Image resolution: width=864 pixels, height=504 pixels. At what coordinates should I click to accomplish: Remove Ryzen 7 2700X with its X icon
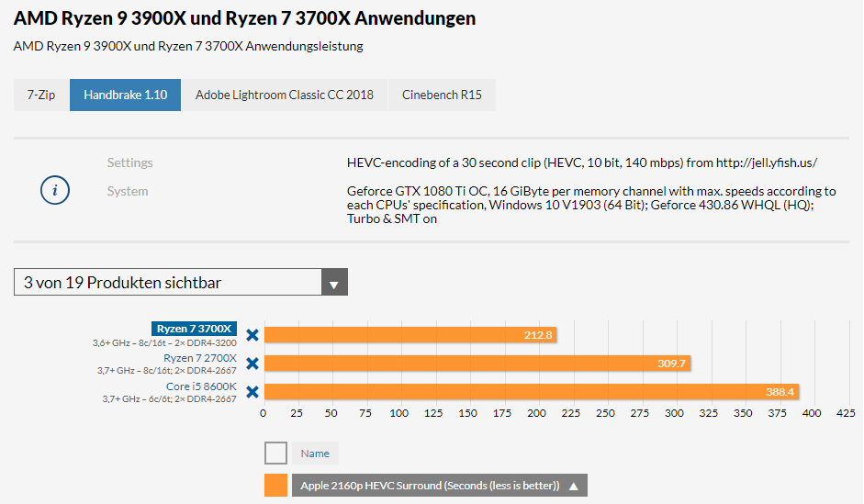(252, 364)
